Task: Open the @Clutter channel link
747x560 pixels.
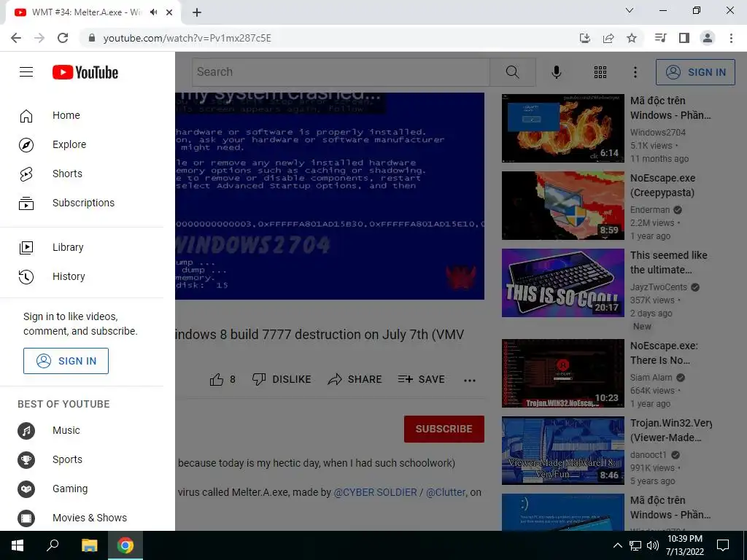Action: (x=446, y=492)
